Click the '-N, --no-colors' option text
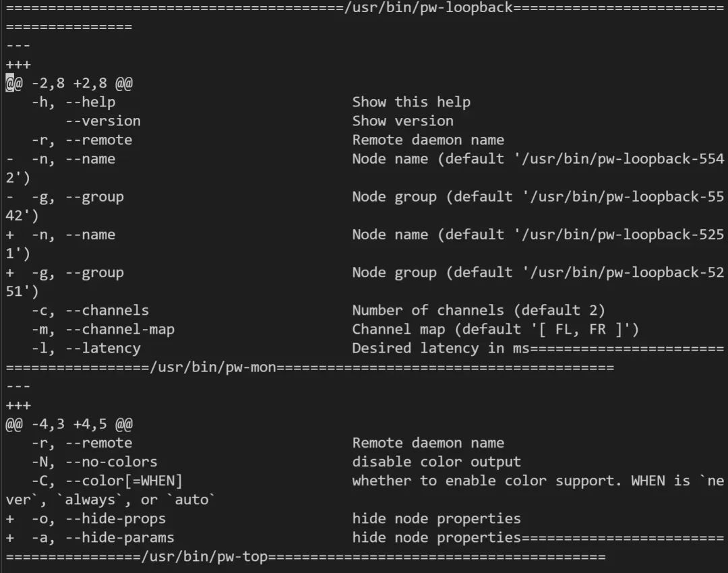This screenshot has width=728, height=573. click(x=94, y=462)
